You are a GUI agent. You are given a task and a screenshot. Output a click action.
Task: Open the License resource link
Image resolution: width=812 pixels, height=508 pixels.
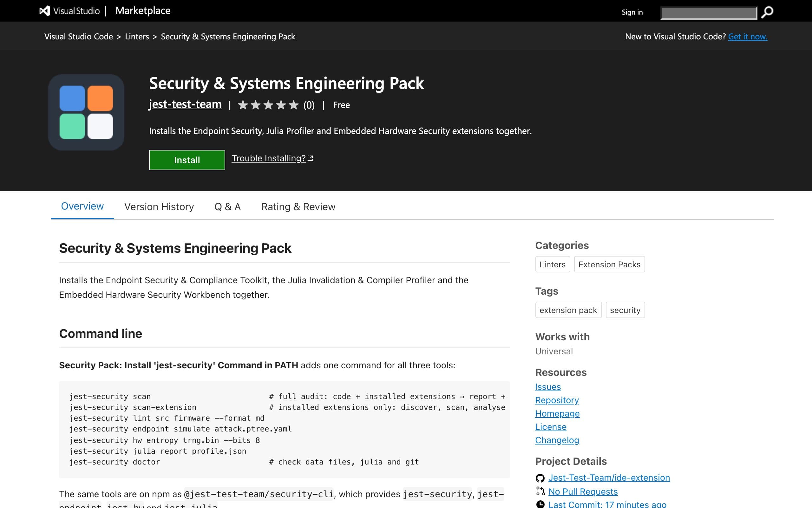coord(551,427)
